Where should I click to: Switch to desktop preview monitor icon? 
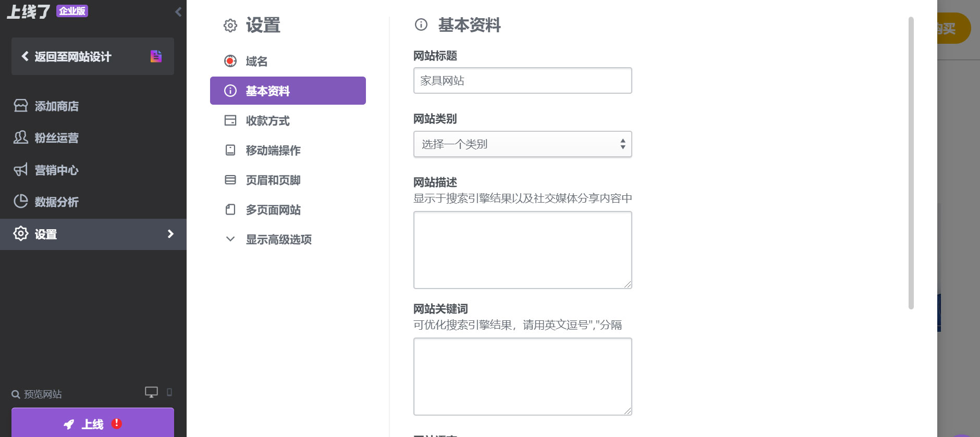point(151,392)
